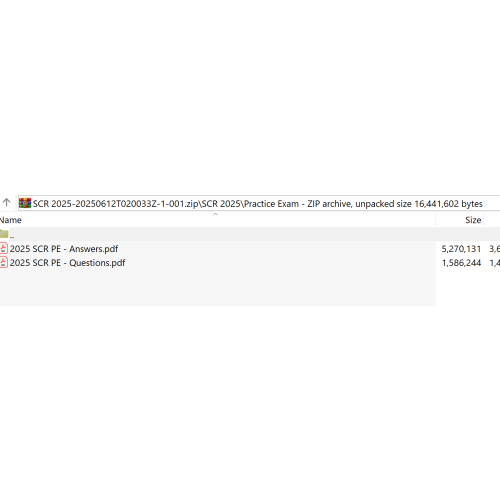Click the archive path address field
Viewport: 500px width, 500px height.
[x=259, y=203]
